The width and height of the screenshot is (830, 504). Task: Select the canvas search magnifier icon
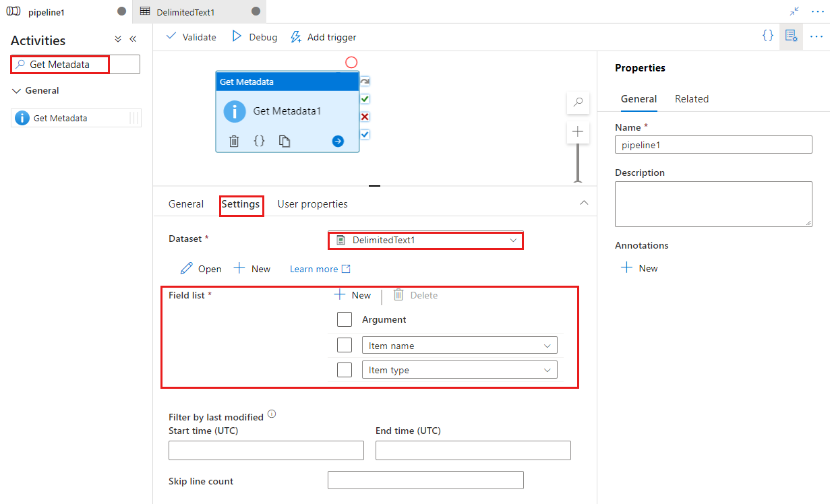pyautogui.click(x=578, y=102)
